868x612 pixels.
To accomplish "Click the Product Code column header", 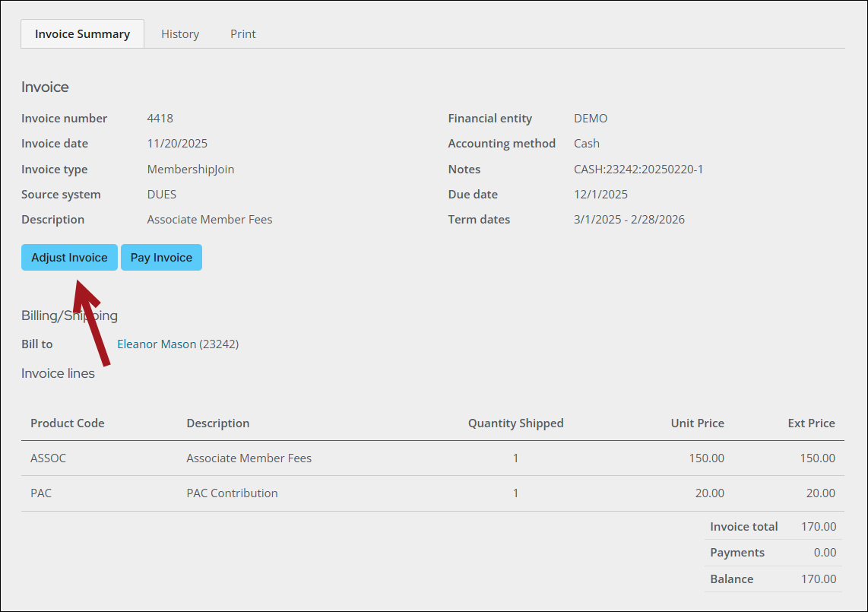I will click(x=68, y=423).
